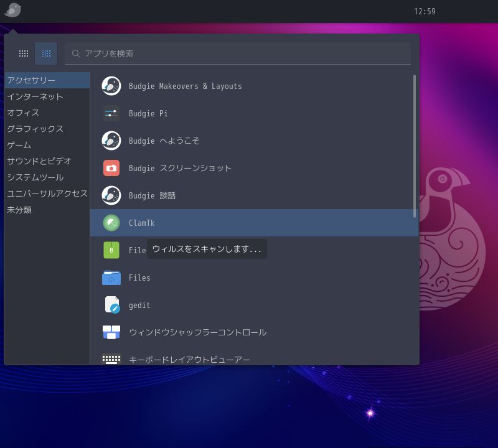Screen dimensions: 498x448
Task: Select the ユニバーサルアクセス category
Action: click(47, 194)
